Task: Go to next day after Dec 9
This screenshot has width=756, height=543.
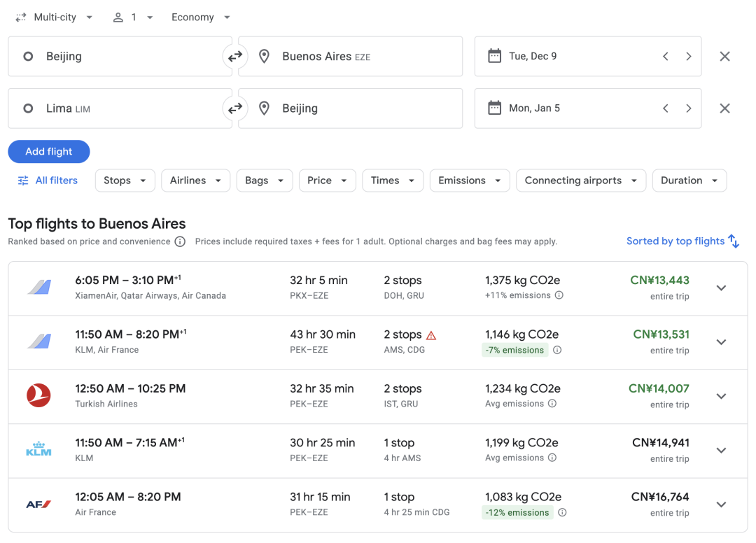Action: point(689,57)
